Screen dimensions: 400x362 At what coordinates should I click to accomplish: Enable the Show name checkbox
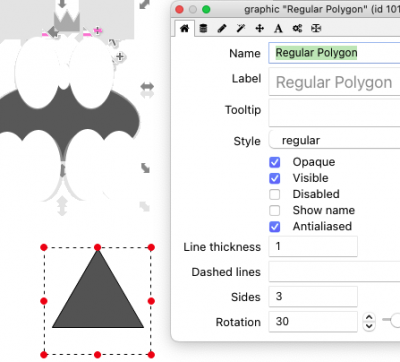275,211
